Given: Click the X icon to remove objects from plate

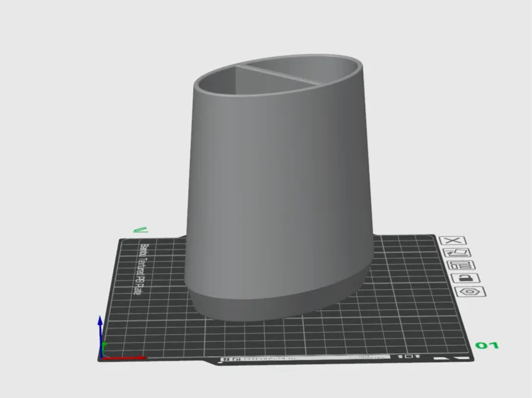Looking at the screenshot, I should click(x=453, y=241).
